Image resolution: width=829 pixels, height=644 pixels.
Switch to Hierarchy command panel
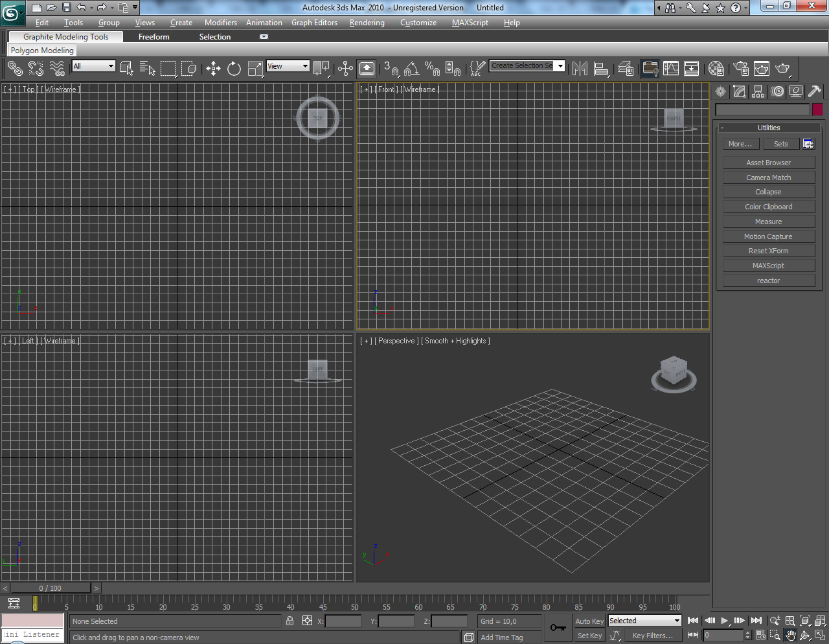coord(758,92)
